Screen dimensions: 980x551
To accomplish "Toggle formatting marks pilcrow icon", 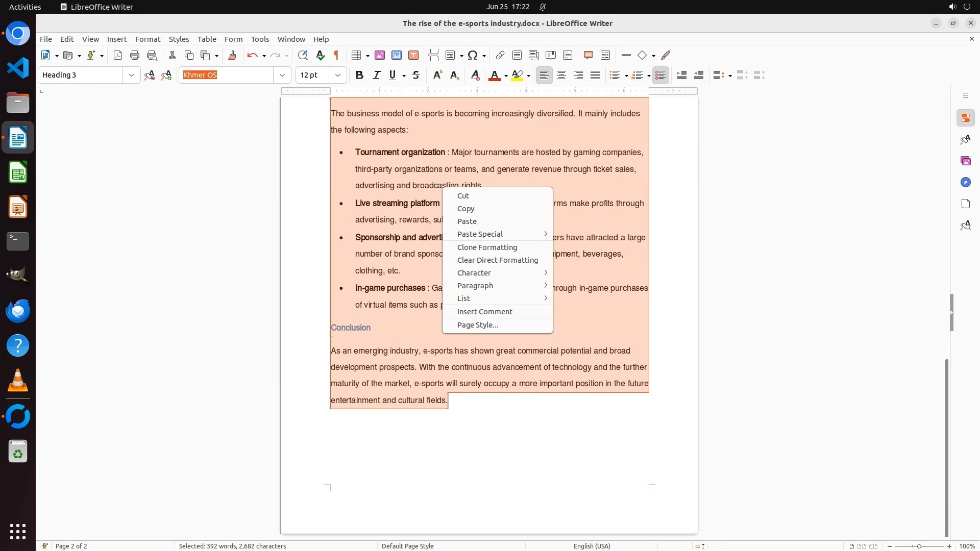I will pyautogui.click(x=336, y=55).
